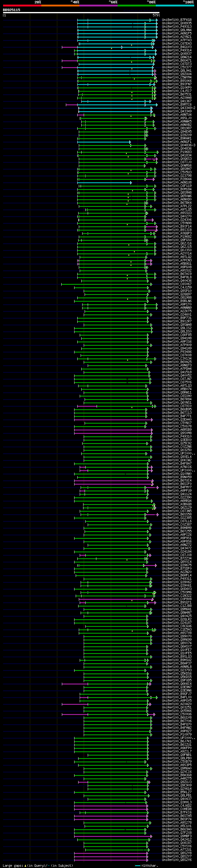Image resolution: width=197 pixels, height=868 pixels.
Task: Select the UniRef100_Q41367 label
Action: 177,101
